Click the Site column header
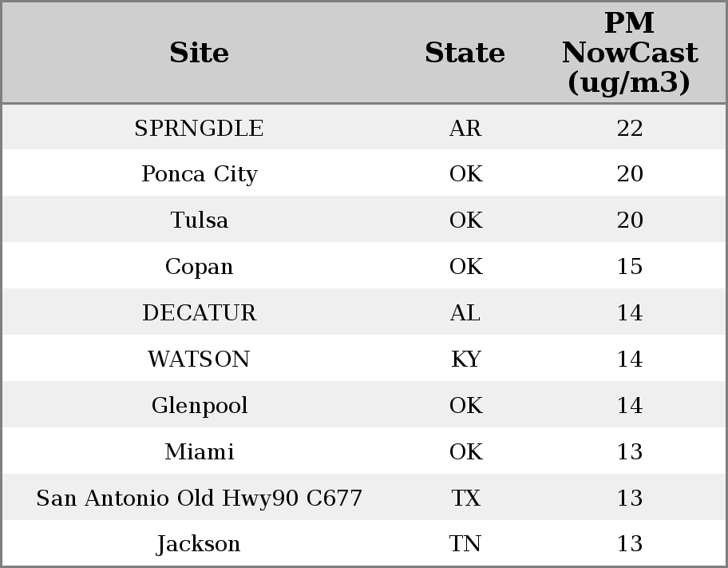 (199, 54)
